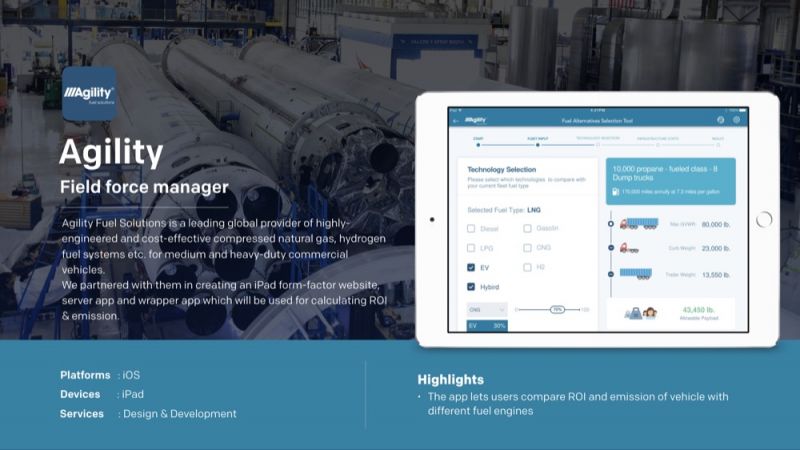Uncheck the Hybrid checkbox
800x450 pixels.
click(x=471, y=287)
